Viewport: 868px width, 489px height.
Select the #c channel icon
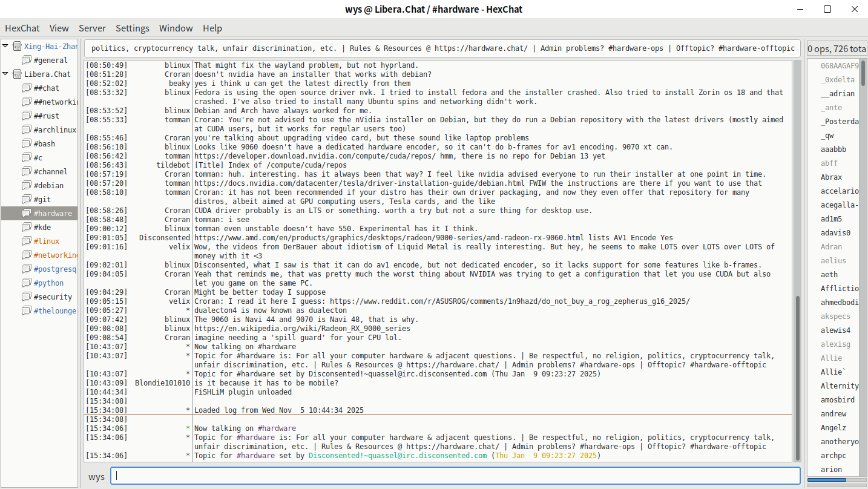pos(27,157)
